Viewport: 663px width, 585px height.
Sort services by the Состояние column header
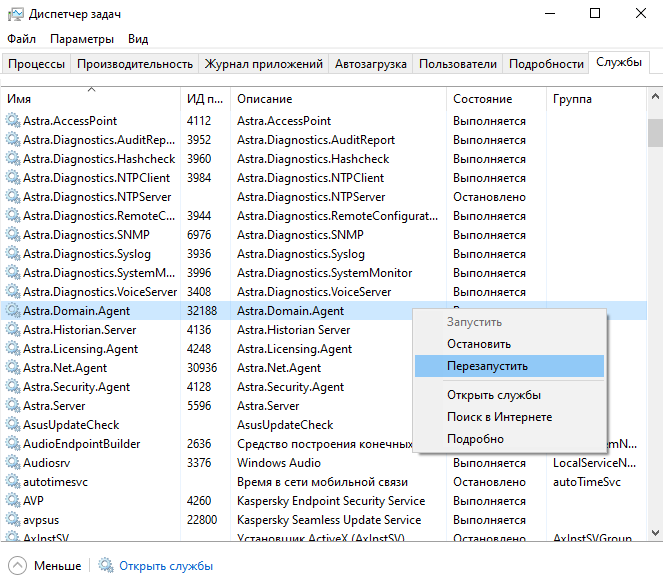pyautogui.click(x=482, y=99)
